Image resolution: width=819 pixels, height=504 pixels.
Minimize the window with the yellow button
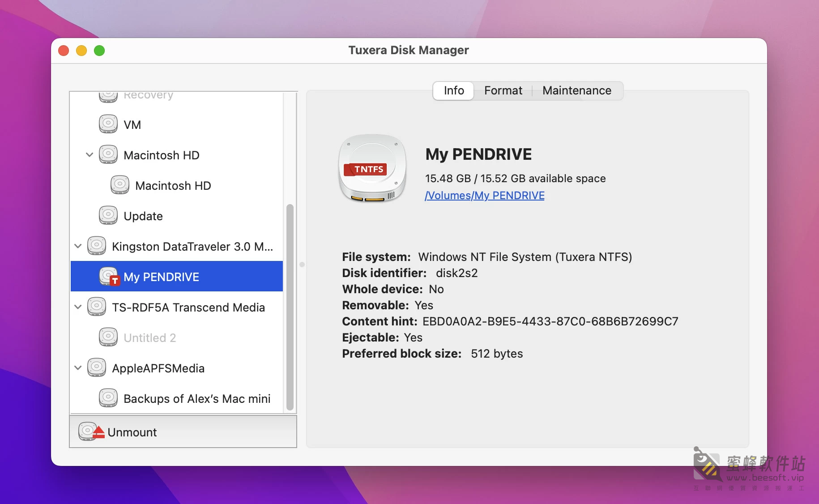point(81,51)
